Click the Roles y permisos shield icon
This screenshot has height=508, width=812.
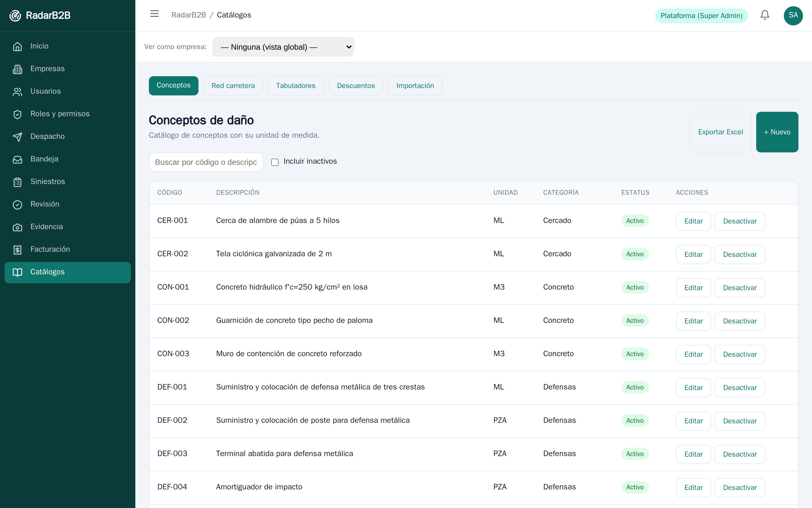17,114
